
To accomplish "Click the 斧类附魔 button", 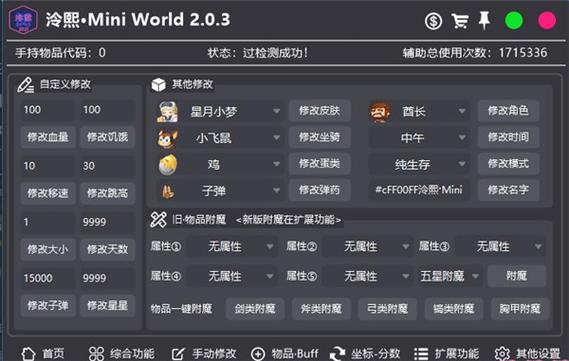I will 321,309.
